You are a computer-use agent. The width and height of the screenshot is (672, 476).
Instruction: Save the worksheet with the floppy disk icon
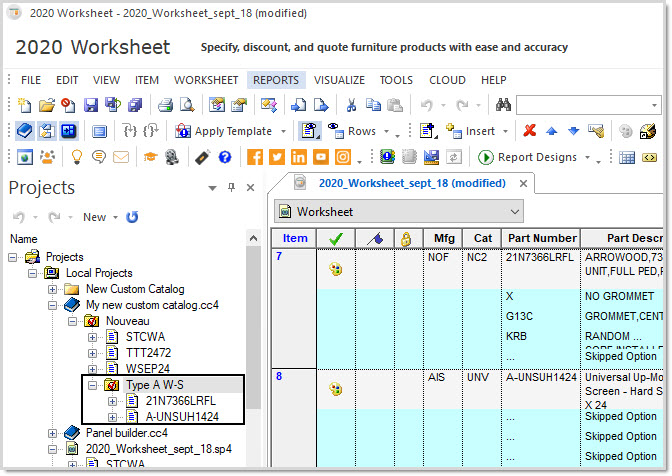[x=91, y=105]
